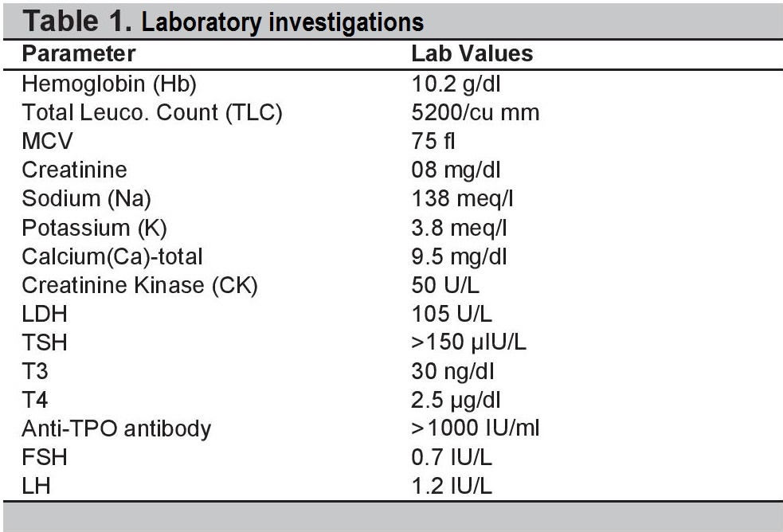Select the LDH 105 U/L value
This screenshot has height=532, width=783.
(x=452, y=314)
